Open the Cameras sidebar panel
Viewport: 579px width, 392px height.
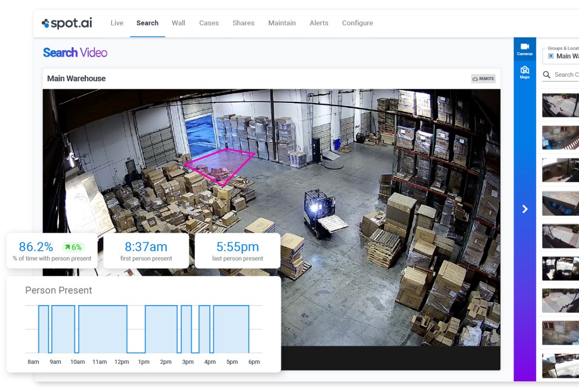525,49
